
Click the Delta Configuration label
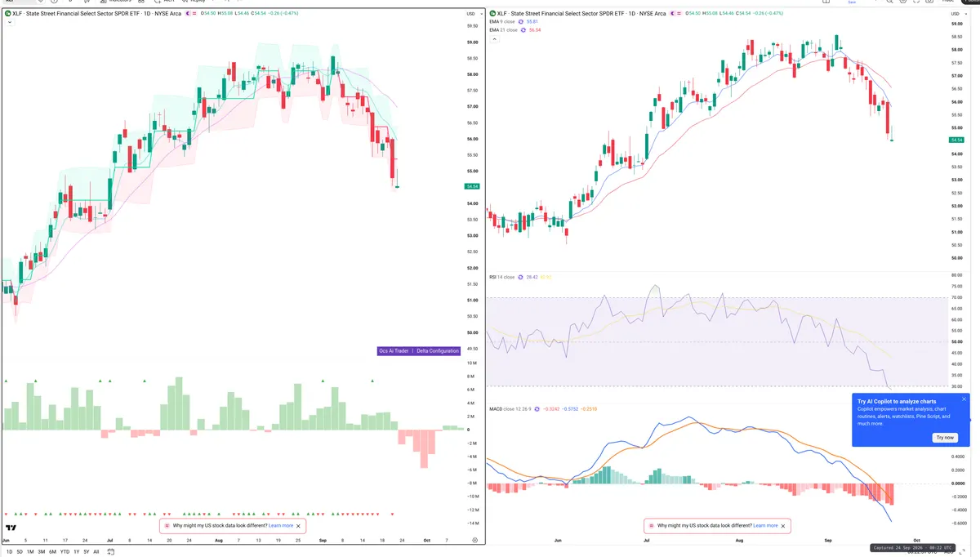(x=438, y=350)
